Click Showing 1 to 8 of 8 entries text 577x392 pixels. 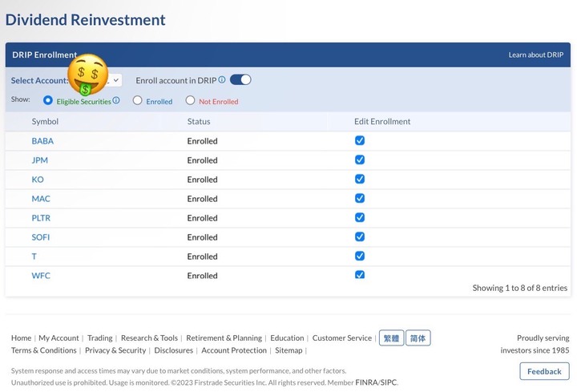[x=520, y=288]
